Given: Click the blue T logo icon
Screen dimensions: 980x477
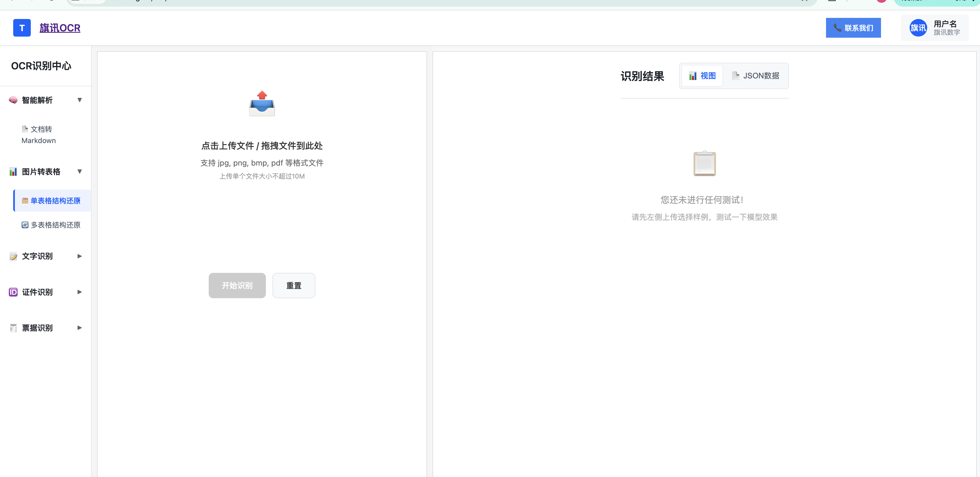Looking at the screenshot, I should coord(22,28).
